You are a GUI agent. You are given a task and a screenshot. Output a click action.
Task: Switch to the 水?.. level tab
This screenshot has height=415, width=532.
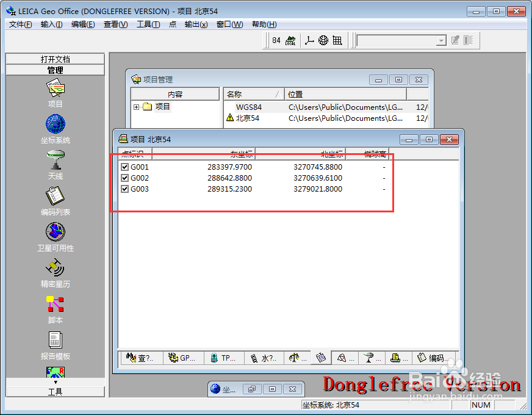click(264, 358)
